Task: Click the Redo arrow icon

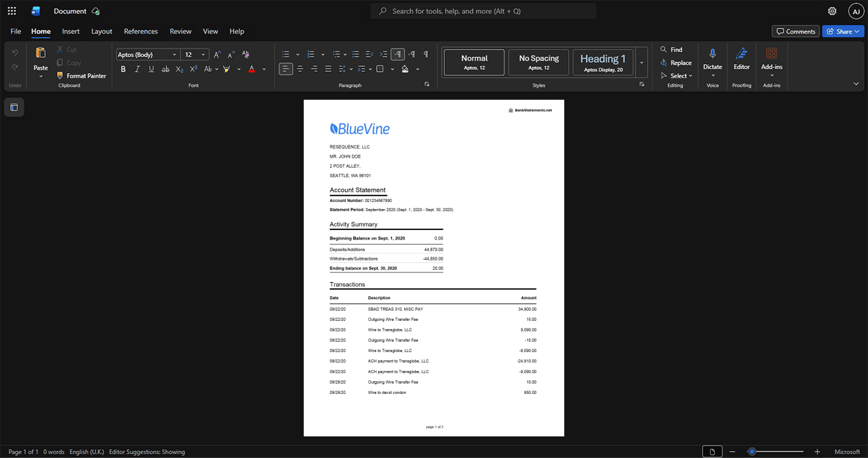Action: (x=15, y=67)
